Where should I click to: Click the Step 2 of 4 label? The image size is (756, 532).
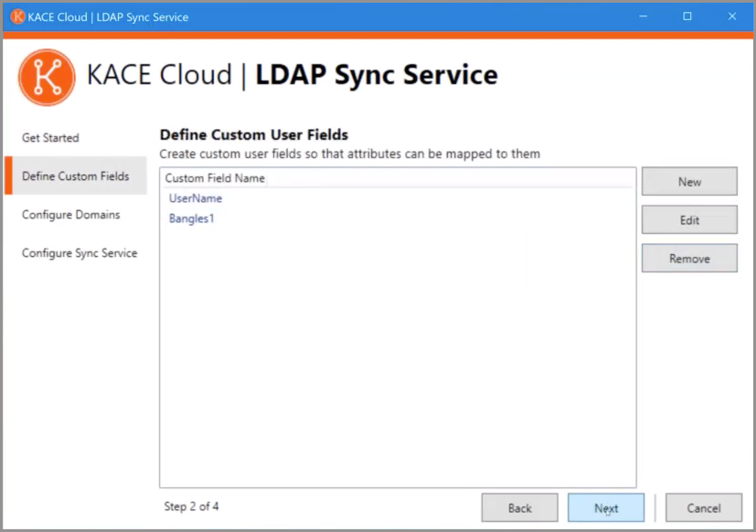pos(191,505)
